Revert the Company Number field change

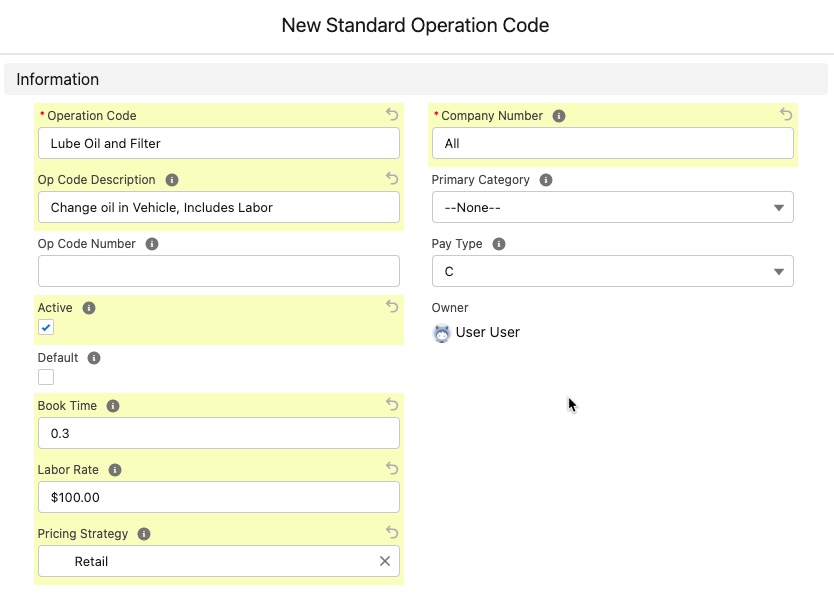tap(786, 115)
